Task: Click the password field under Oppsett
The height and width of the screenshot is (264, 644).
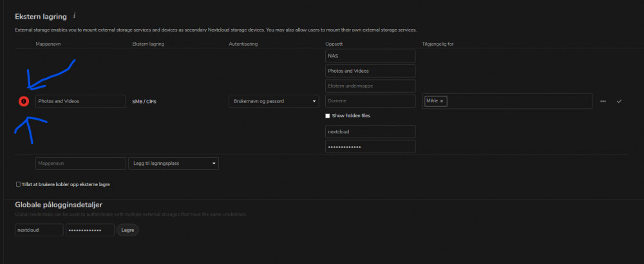Action: pyautogui.click(x=370, y=147)
